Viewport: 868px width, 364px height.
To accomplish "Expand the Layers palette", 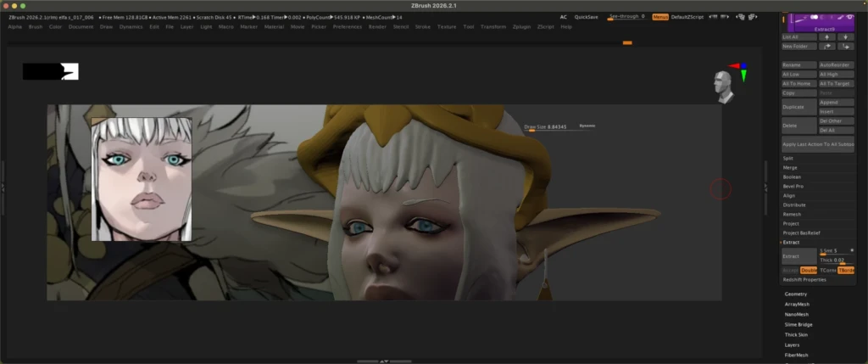I will [x=792, y=345].
